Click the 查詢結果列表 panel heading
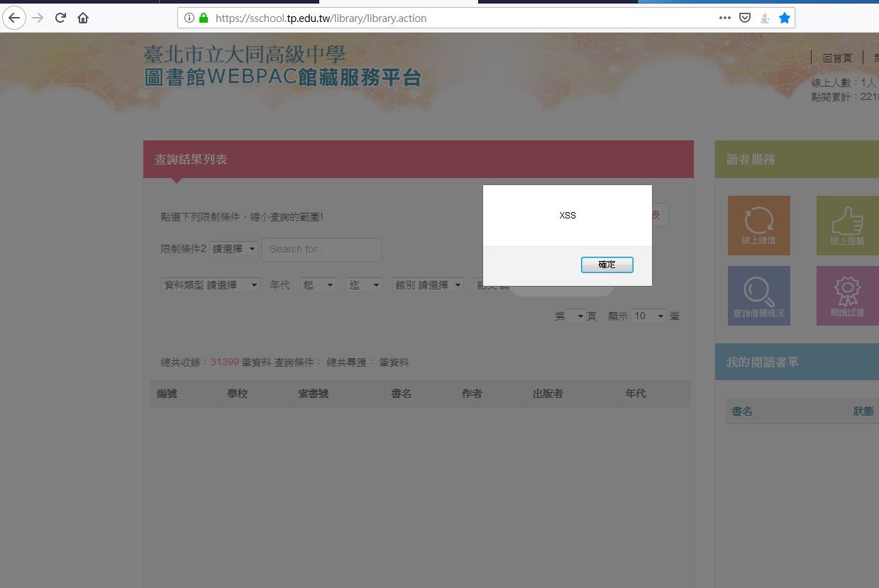The image size is (879, 588). 191,160
